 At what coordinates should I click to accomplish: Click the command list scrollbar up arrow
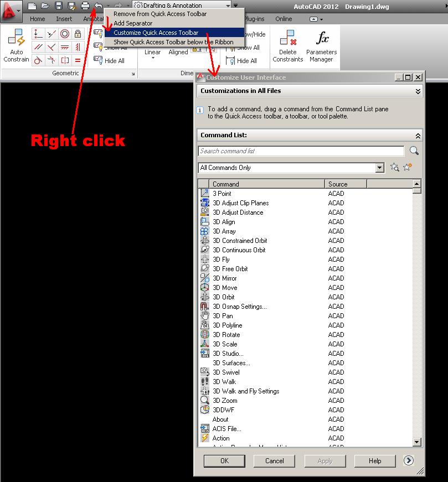point(416,184)
